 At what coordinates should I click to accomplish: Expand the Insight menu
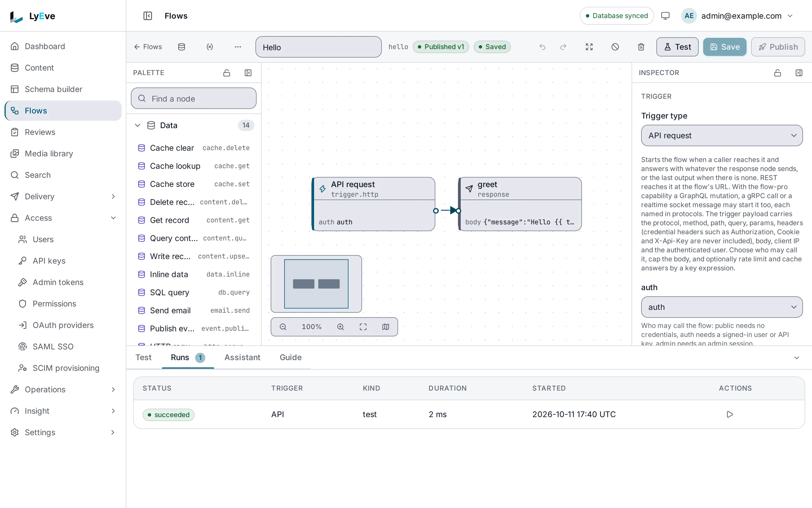63,411
